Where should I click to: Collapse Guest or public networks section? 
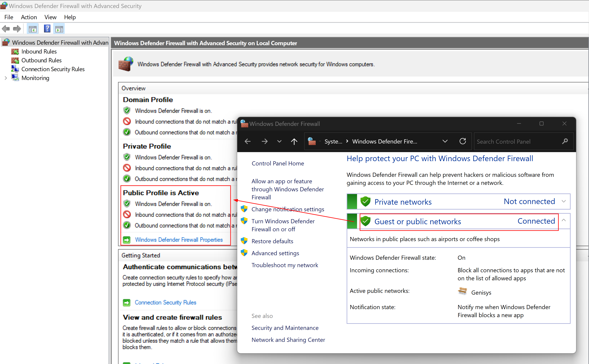tap(564, 221)
